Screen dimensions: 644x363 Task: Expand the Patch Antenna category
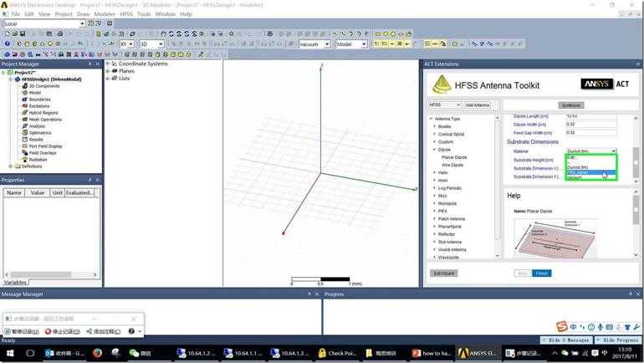[x=435, y=219]
